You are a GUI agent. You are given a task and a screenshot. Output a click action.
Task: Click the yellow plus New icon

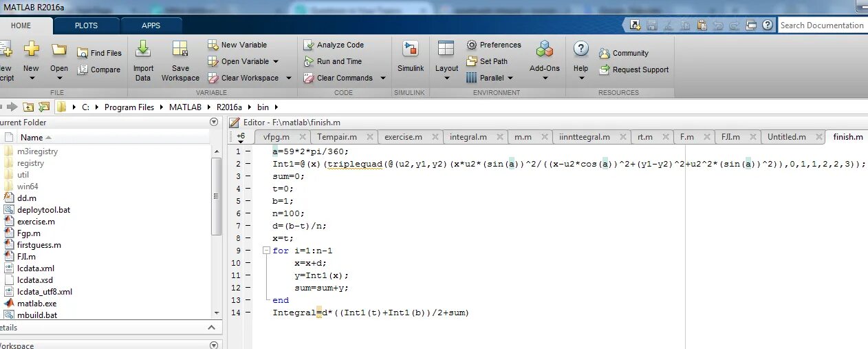31,50
